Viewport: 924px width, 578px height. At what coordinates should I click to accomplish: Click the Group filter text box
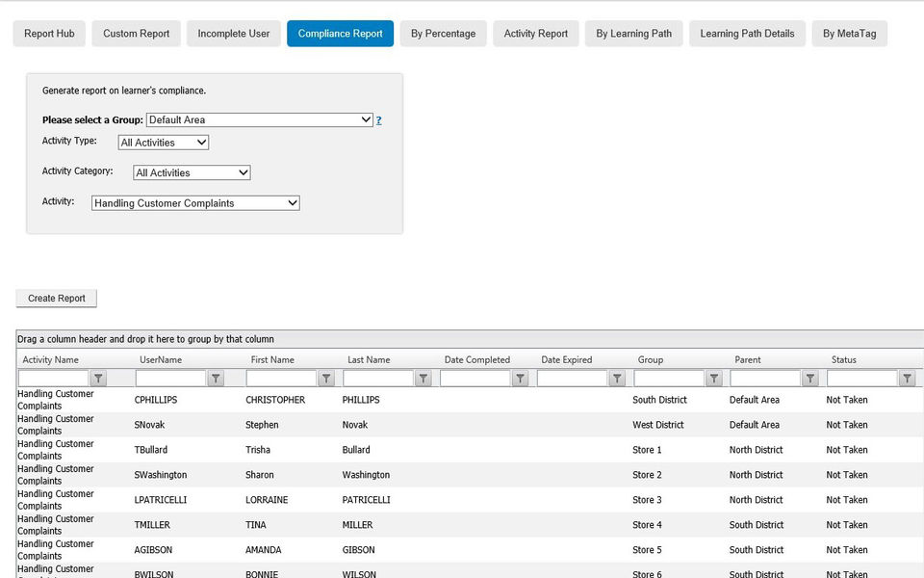click(669, 378)
